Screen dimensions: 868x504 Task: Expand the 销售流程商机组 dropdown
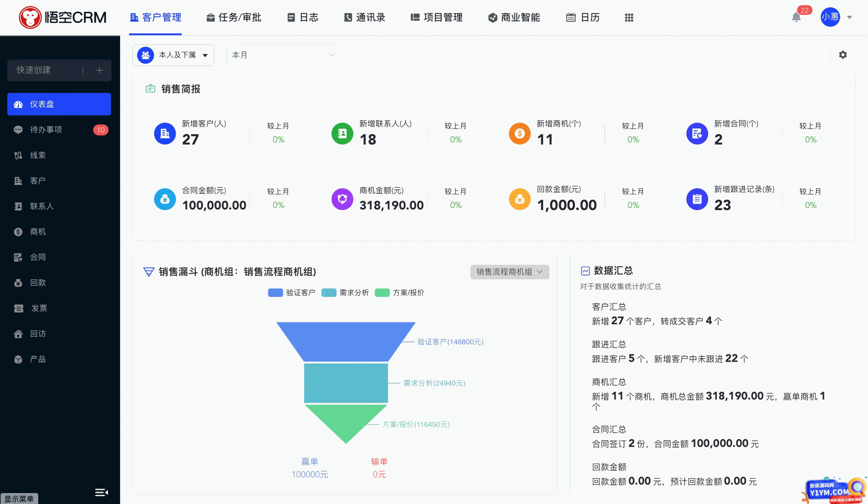click(510, 272)
